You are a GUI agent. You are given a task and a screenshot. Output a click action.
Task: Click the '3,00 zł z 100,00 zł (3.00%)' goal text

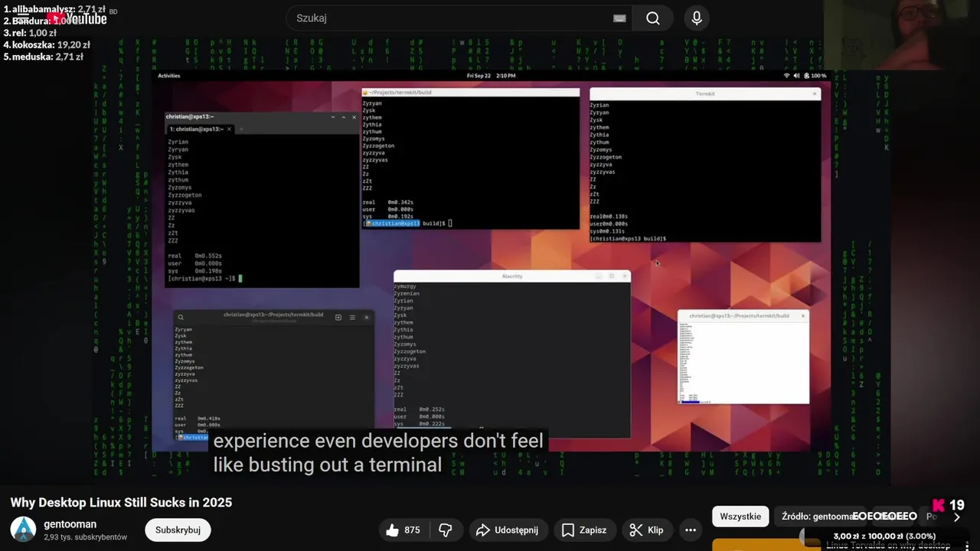click(884, 536)
